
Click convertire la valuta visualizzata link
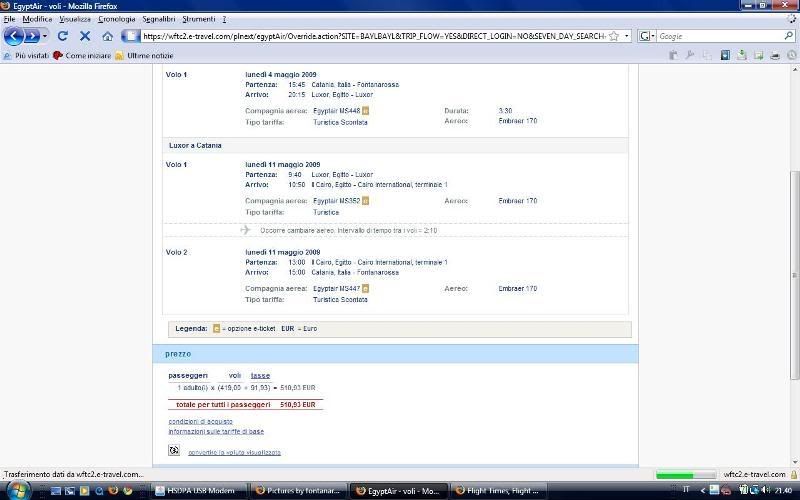pyautogui.click(x=234, y=453)
